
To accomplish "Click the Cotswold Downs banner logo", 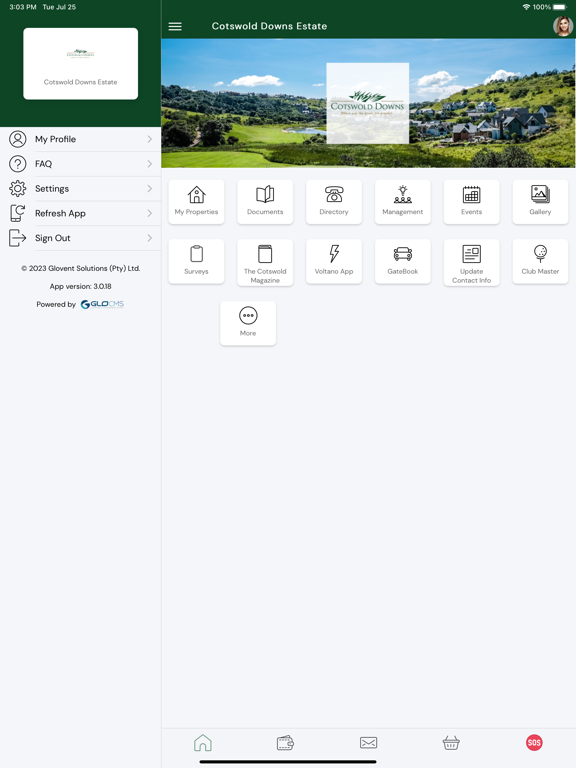I will pos(368,103).
